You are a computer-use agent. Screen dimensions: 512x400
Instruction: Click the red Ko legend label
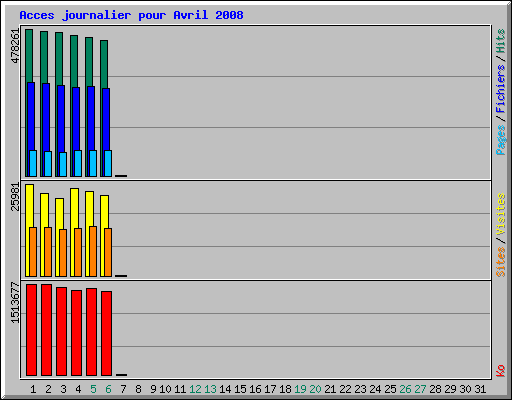500,370
